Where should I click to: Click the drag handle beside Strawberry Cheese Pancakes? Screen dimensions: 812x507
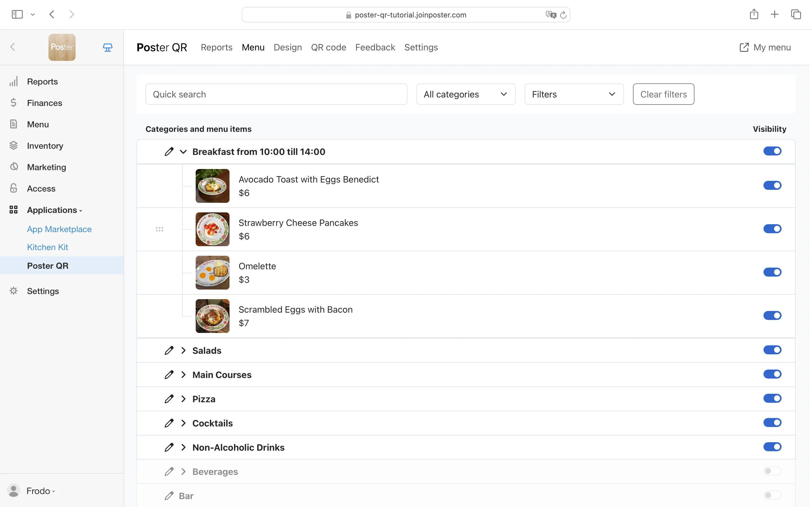[159, 229]
